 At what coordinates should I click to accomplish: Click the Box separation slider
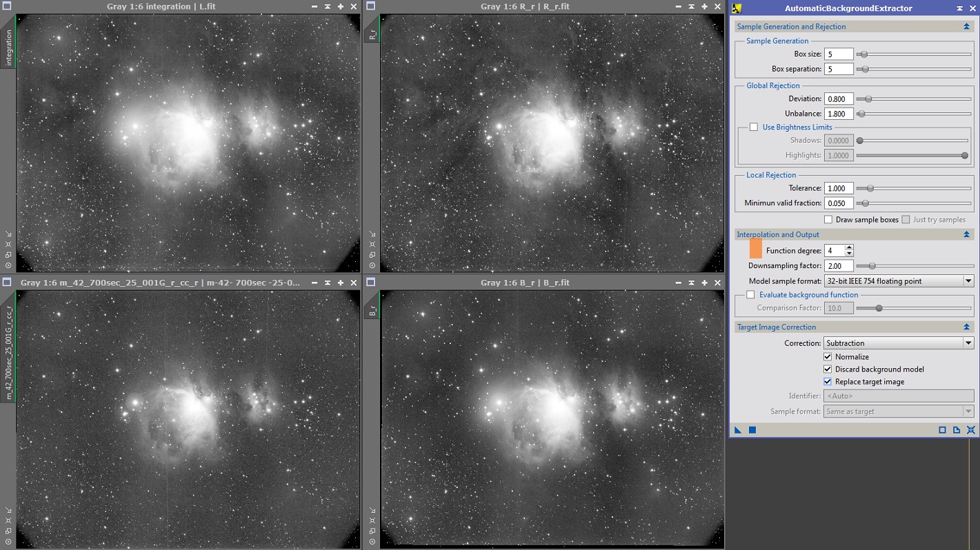coord(914,69)
